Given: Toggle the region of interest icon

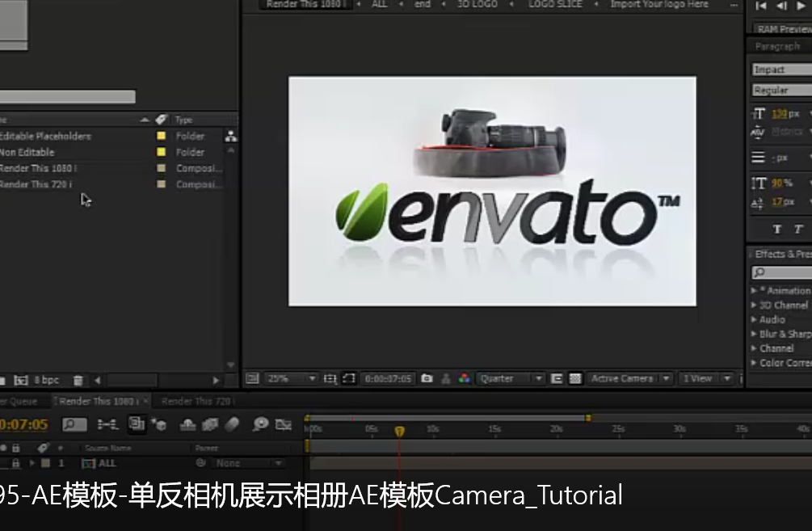Looking at the screenshot, I should coord(557,379).
